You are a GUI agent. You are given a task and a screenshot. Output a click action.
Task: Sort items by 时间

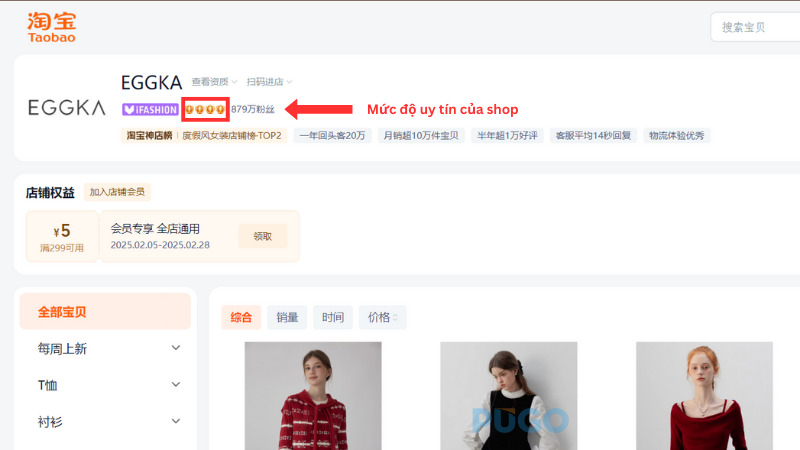[333, 317]
